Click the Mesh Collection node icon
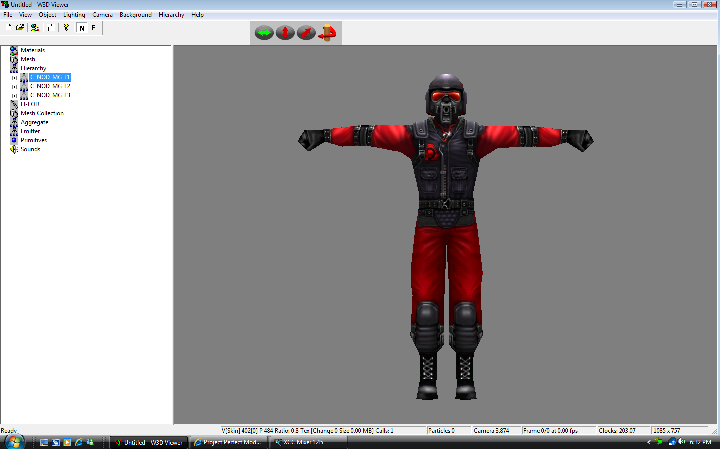 pos(14,113)
